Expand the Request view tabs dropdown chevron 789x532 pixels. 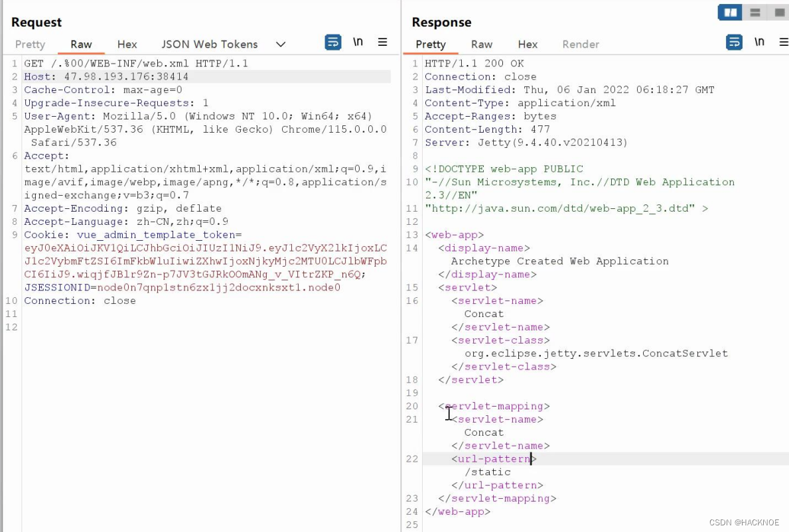pos(281,44)
